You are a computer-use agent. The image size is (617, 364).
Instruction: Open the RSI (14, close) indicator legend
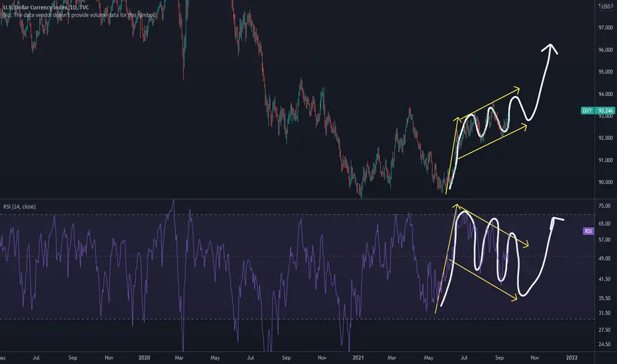[19, 206]
